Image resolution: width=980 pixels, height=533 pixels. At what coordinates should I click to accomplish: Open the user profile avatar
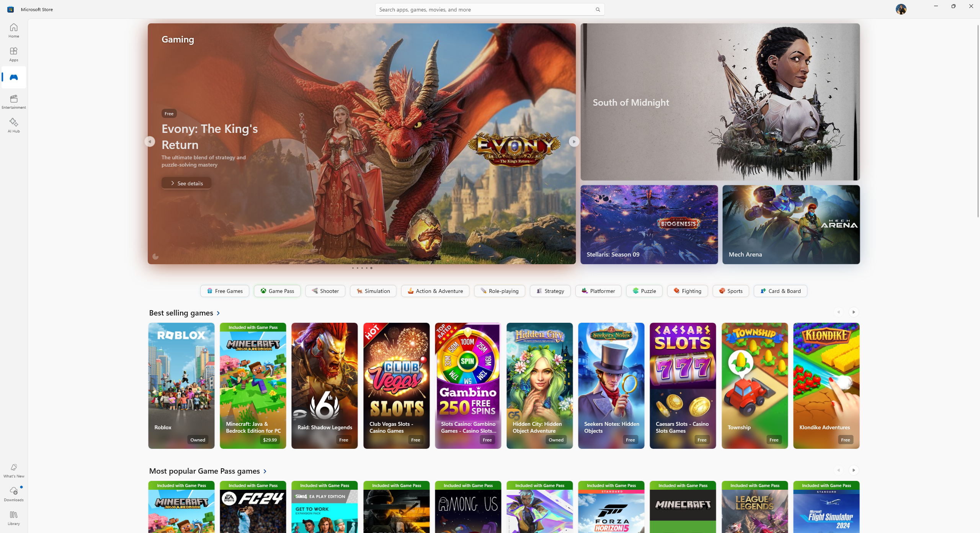tap(901, 9)
